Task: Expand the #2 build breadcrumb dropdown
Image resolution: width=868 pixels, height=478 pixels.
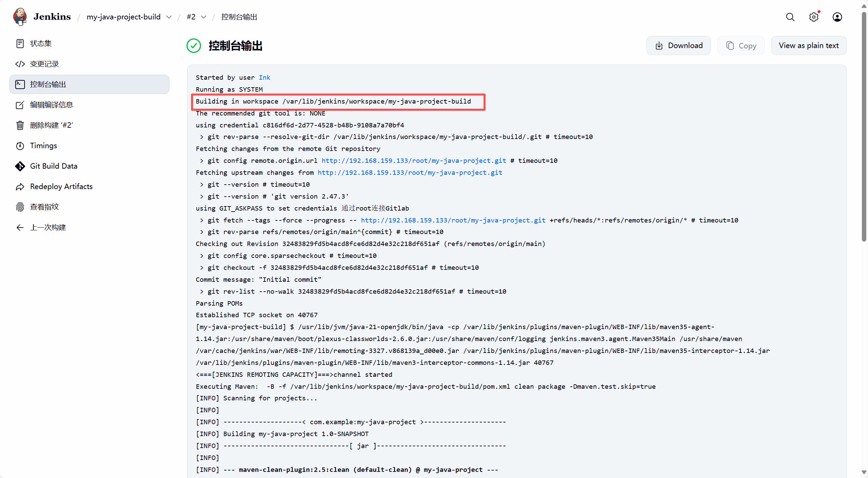Action: (204, 17)
